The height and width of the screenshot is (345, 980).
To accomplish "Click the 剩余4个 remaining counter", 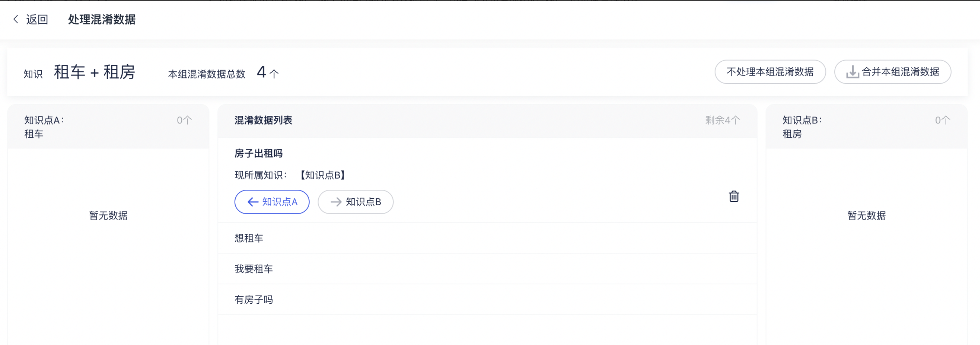I will [722, 120].
